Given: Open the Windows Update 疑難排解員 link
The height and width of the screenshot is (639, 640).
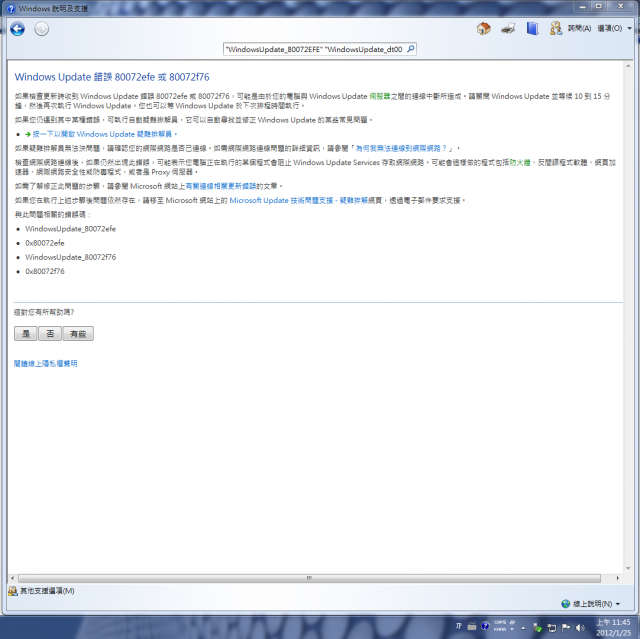Looking at the screenshot, I should (102, 134).
